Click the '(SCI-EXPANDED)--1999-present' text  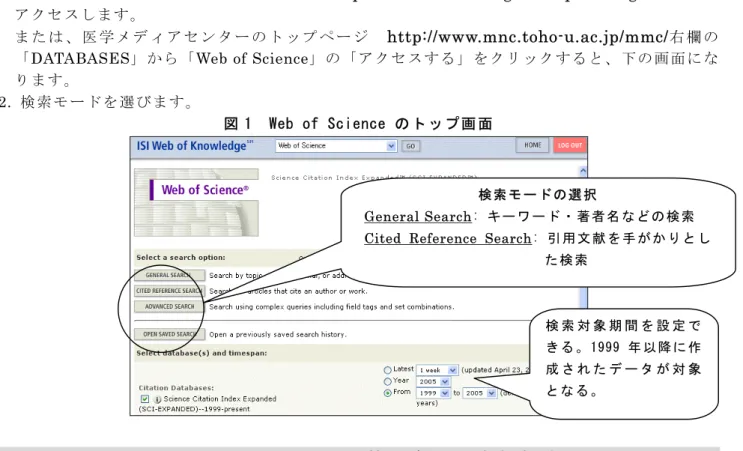(194, 409)
